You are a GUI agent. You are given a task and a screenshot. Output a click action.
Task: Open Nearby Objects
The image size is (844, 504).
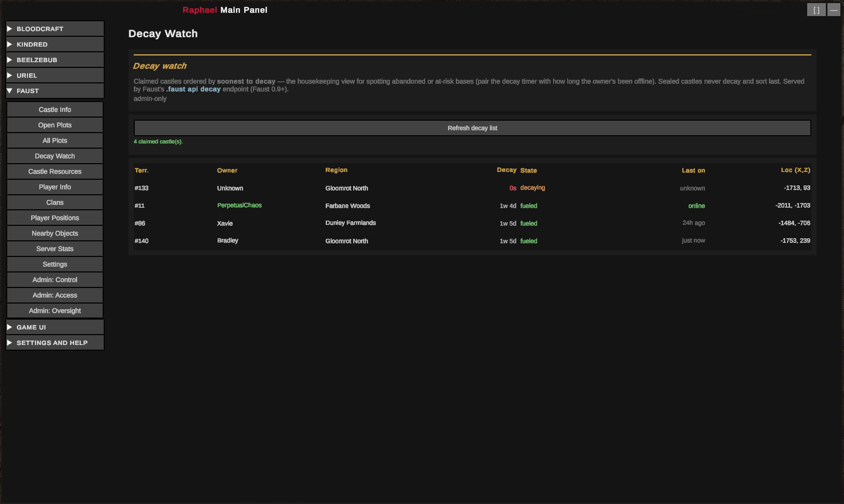(x=55, y=233)
